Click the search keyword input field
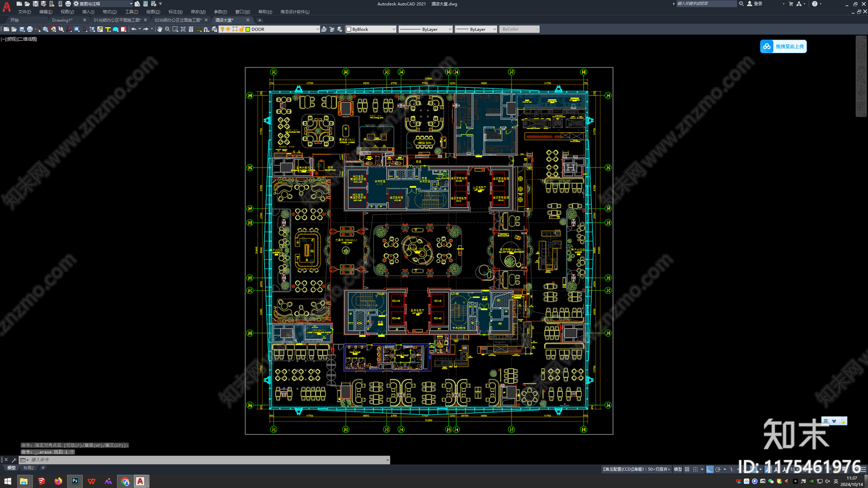Viewport: 868px width, 488px height. (706, 4)
